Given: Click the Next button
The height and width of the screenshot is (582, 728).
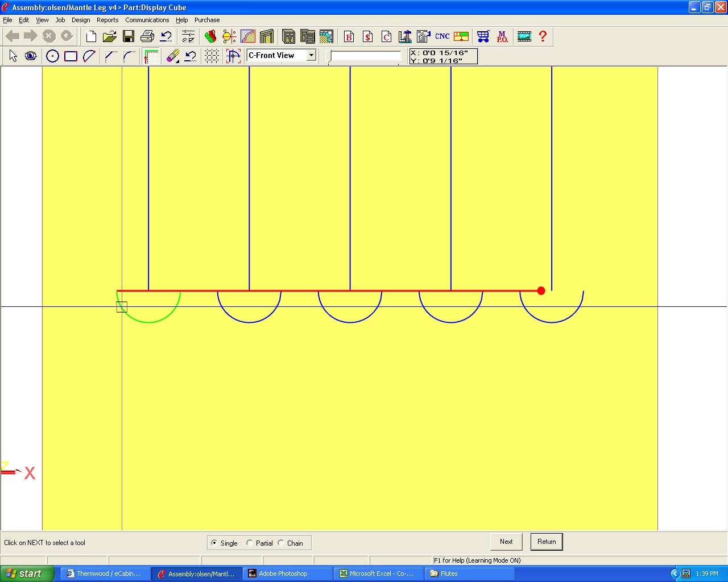Looking at the screenshot, I should 506,542.
